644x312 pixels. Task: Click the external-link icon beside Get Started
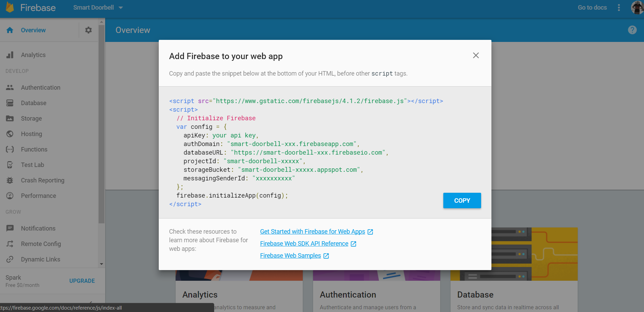pyautogui.click(x=370, y=232)
